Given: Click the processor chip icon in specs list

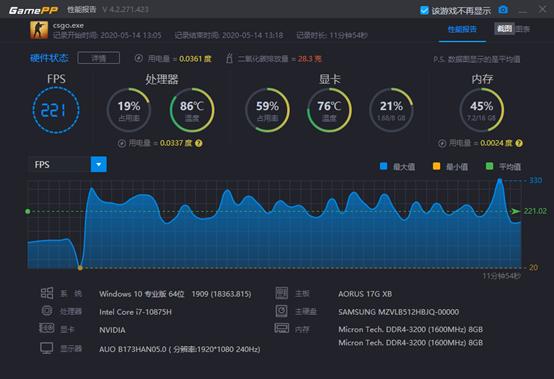Looking at the screenshot, I should coord(47,311).
